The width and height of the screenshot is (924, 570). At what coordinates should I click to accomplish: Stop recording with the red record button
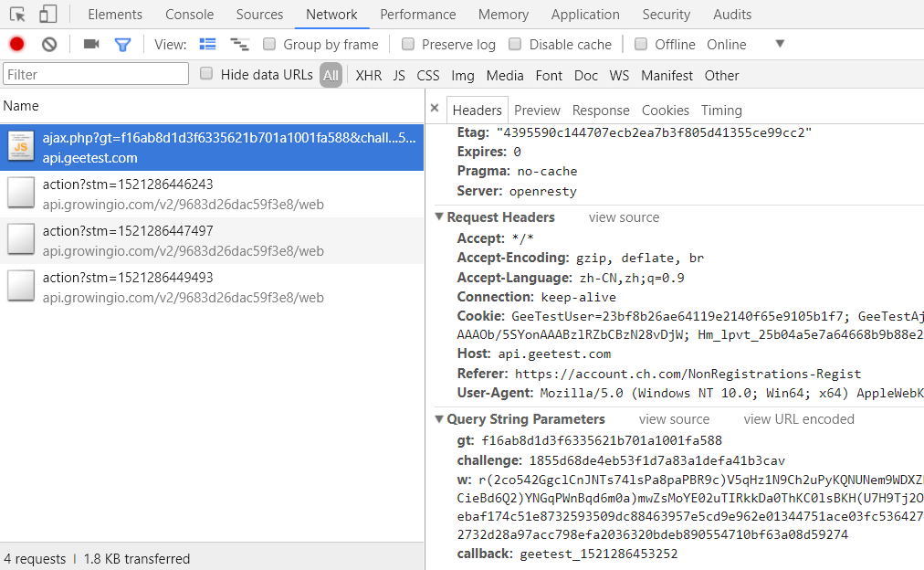pos(17,44)
